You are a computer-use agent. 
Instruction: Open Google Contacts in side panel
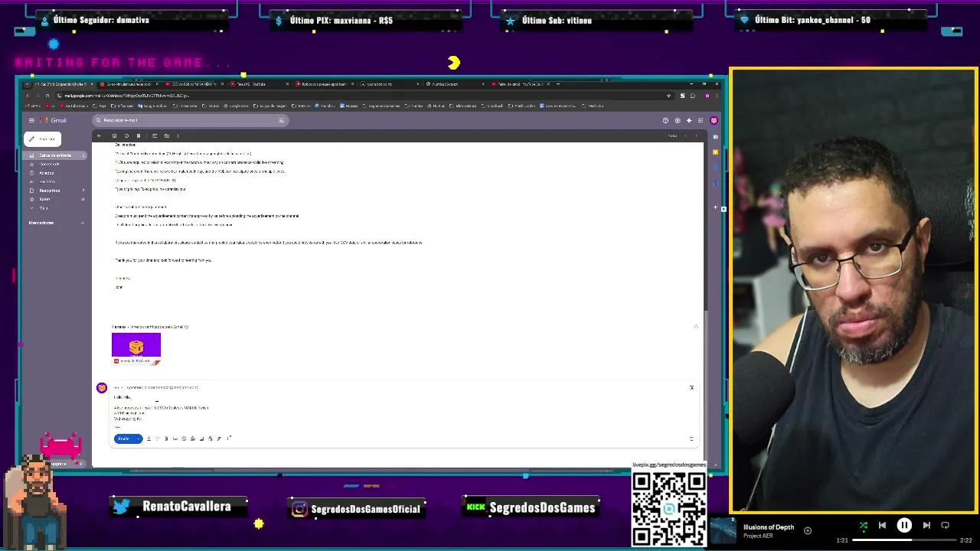point(715,184)
